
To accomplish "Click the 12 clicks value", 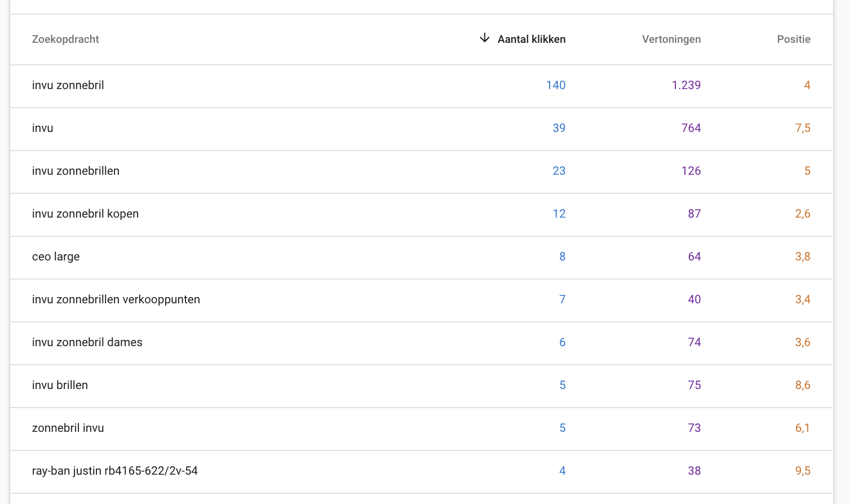I will coord(559,214).
